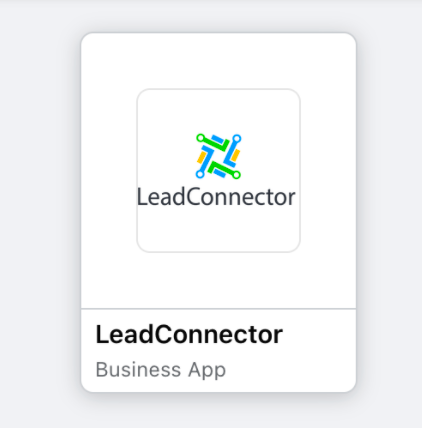This screenshot has width=422, height=428.
Task: Click the center of the pinwheel logo
Action: pyautogui.click(x=218, y=156)
